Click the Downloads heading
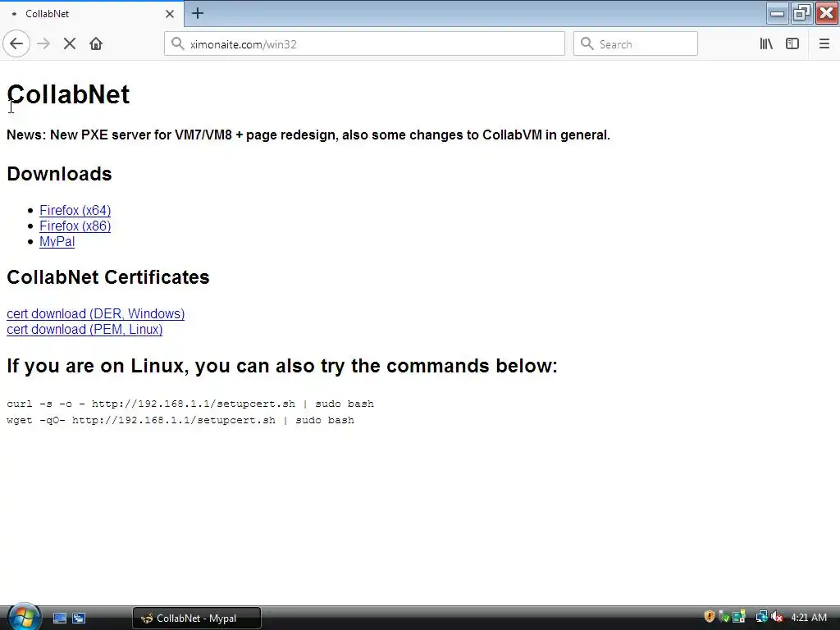 point(59,174)
